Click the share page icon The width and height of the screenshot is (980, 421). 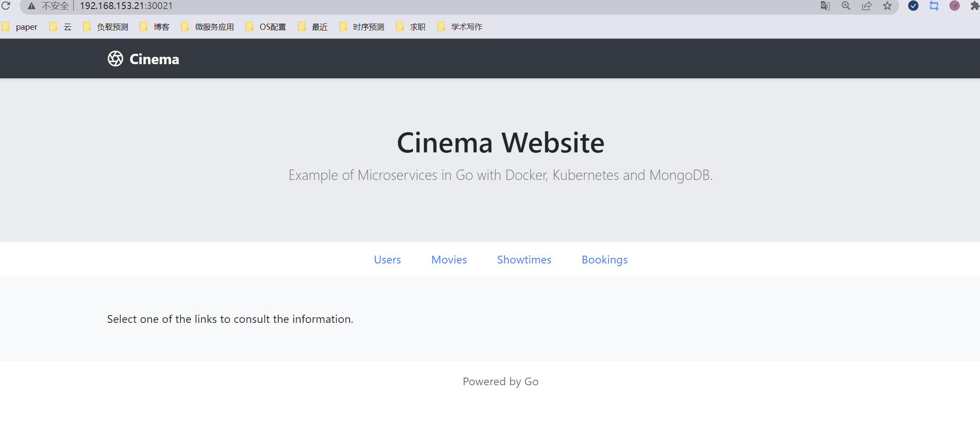pos(866,6)
